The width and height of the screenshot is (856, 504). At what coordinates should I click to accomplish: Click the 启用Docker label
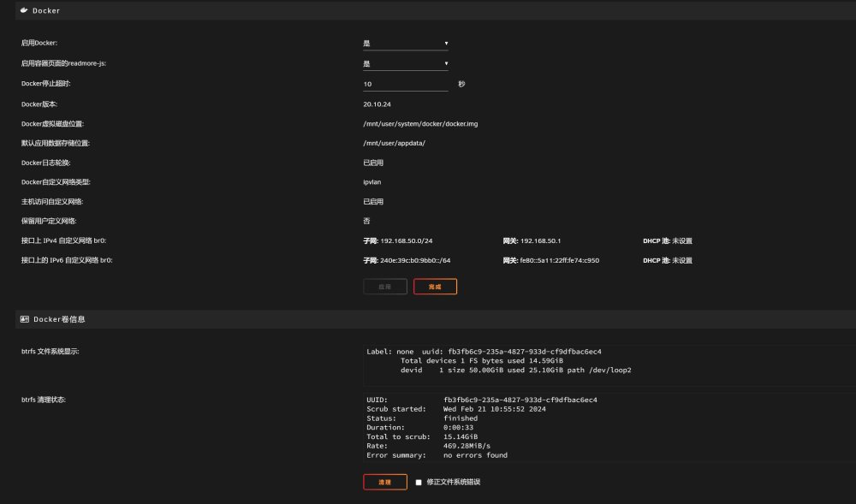tap(39, 43)
